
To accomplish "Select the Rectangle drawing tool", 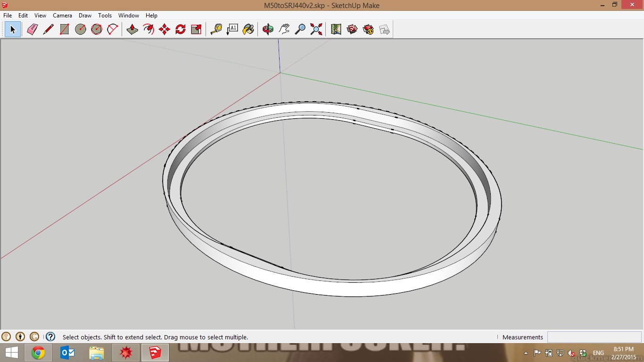I will point(65,30).
